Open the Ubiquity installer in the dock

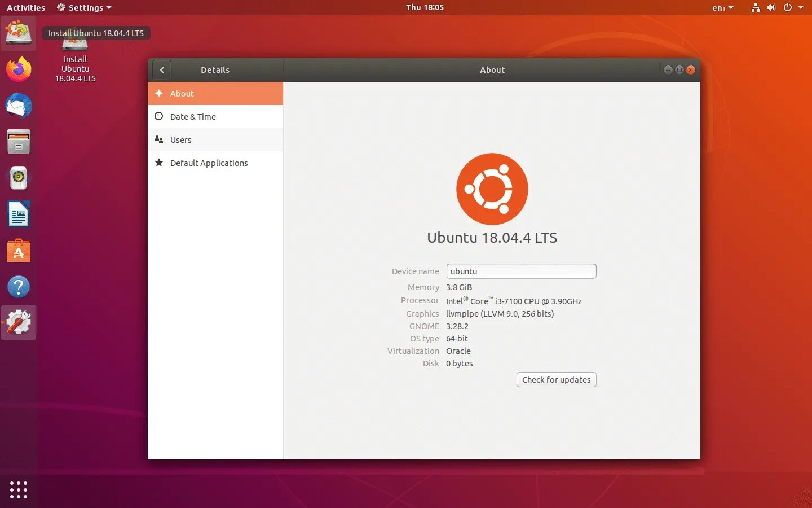click(19, 33)
